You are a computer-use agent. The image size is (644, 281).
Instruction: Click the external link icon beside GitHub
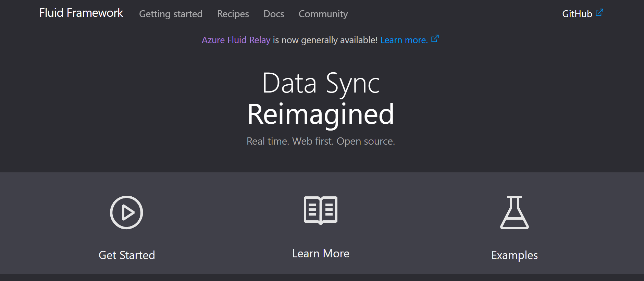tap(599, 13)
